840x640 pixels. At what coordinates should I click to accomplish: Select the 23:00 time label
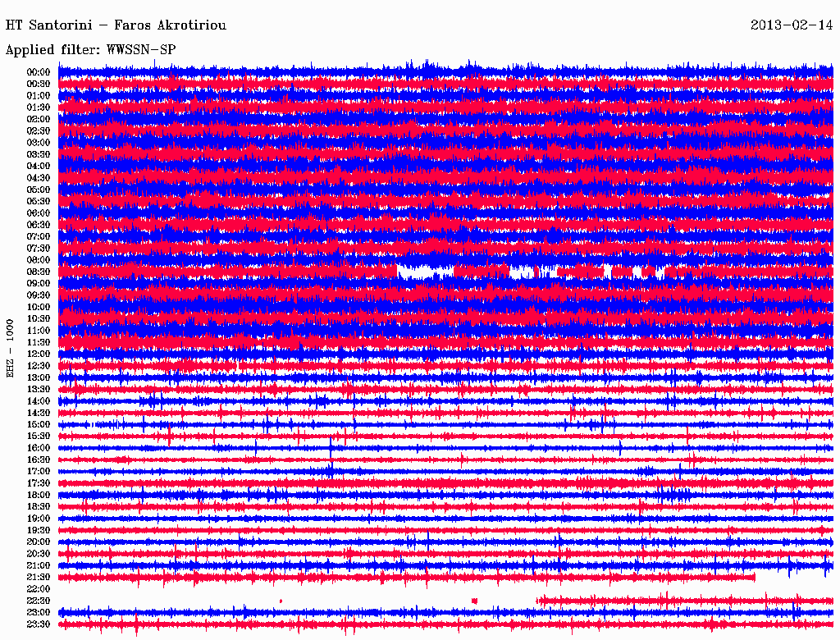click(x=39, y=613)
